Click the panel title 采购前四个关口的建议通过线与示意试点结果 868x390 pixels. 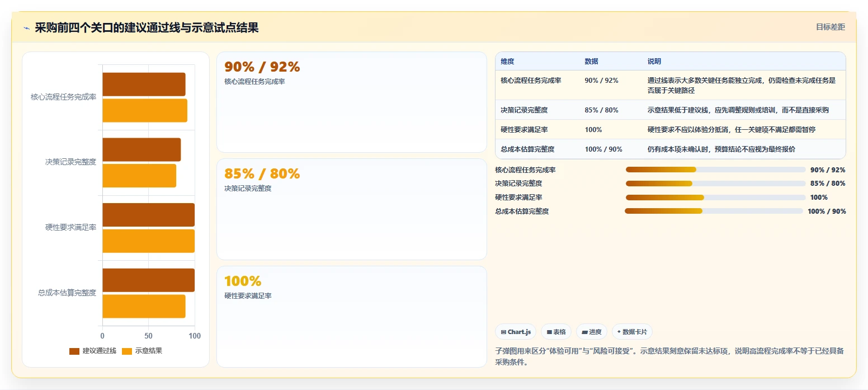point(147,27)
